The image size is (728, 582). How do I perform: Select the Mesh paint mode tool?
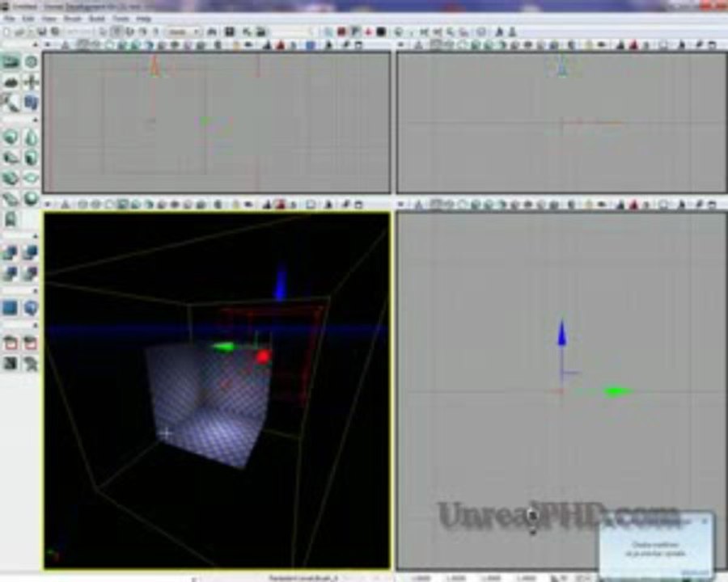click(x=11, y=103)
